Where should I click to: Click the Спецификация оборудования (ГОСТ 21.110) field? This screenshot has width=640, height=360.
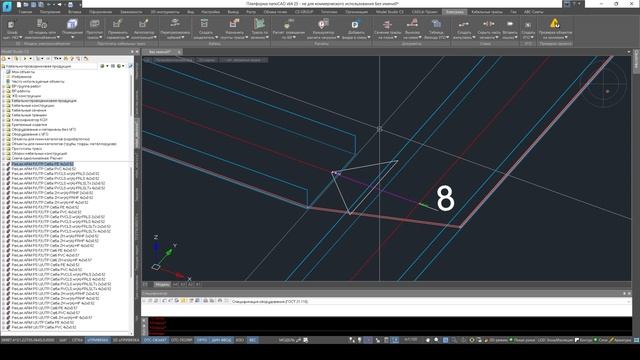click(x=431, y=301)
